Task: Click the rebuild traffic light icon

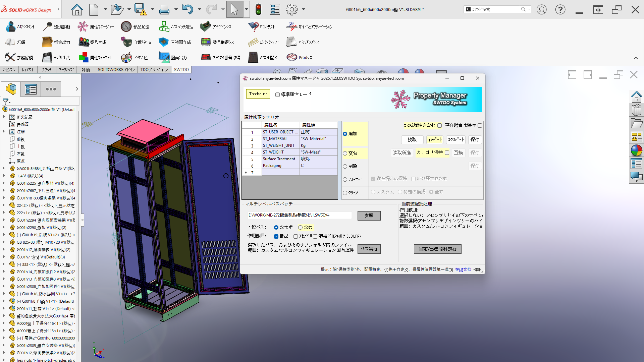Action: (x=258, y=9)
